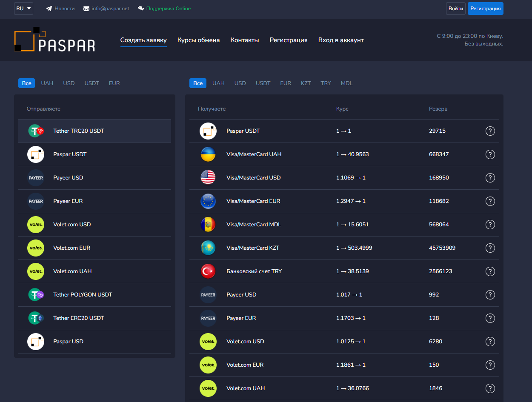Open the RU language dropdown

(23, 9)
